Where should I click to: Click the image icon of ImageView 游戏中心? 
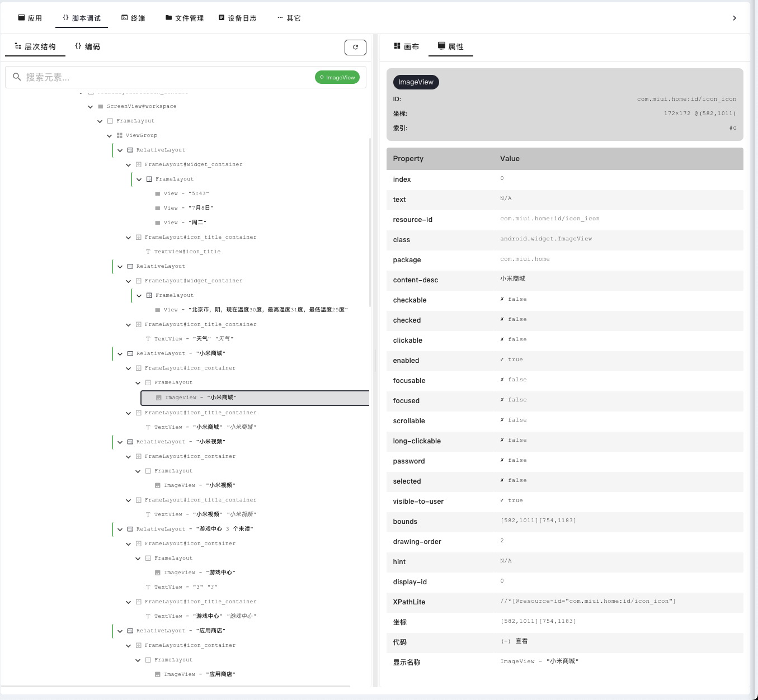[158, 573]
